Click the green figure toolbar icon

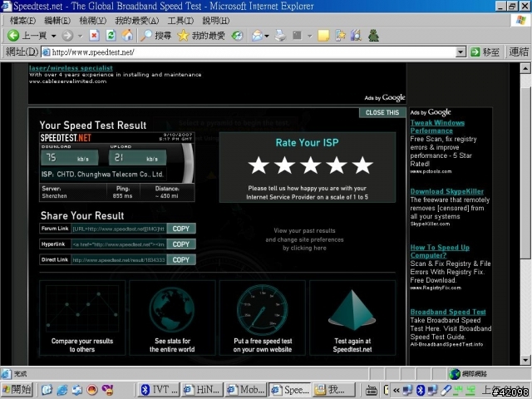click(x=373, y=35)
